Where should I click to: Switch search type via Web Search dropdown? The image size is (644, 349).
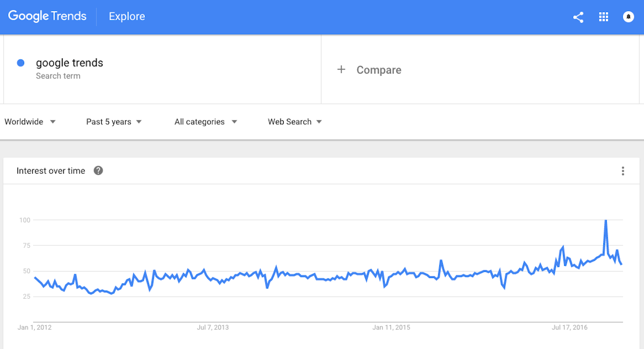(295, 121)
